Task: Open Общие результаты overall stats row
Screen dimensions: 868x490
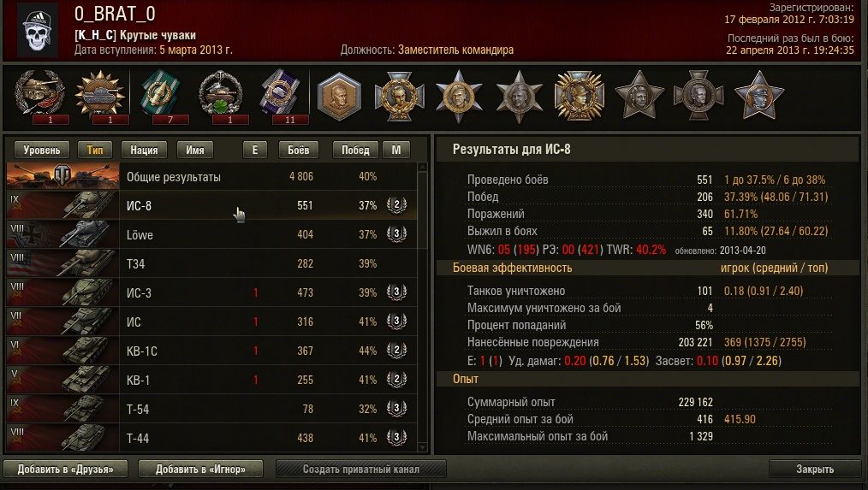Action: [211, 176]
